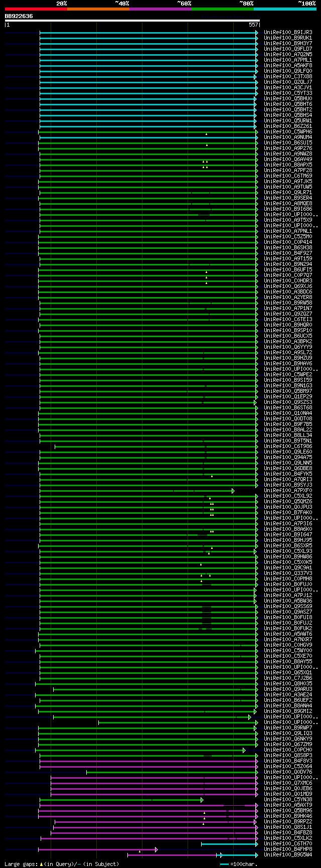The height and width of the screenshot is (868, 321).
Task: Click UniRef100_C0PCH0 label
Action: pyautogui.click(x=288, y=750)
